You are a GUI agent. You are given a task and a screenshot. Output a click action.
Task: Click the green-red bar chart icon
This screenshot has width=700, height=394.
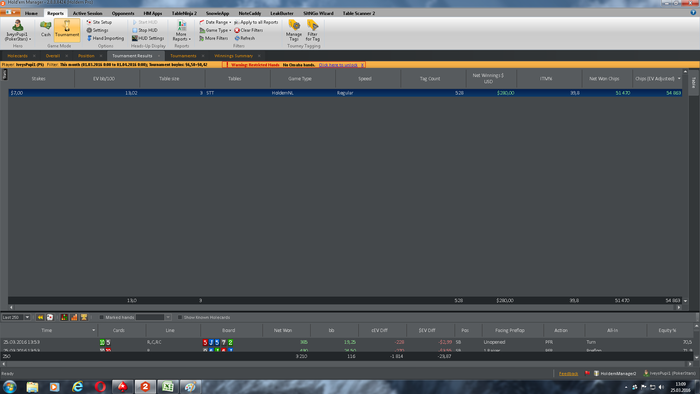point(64,317)
